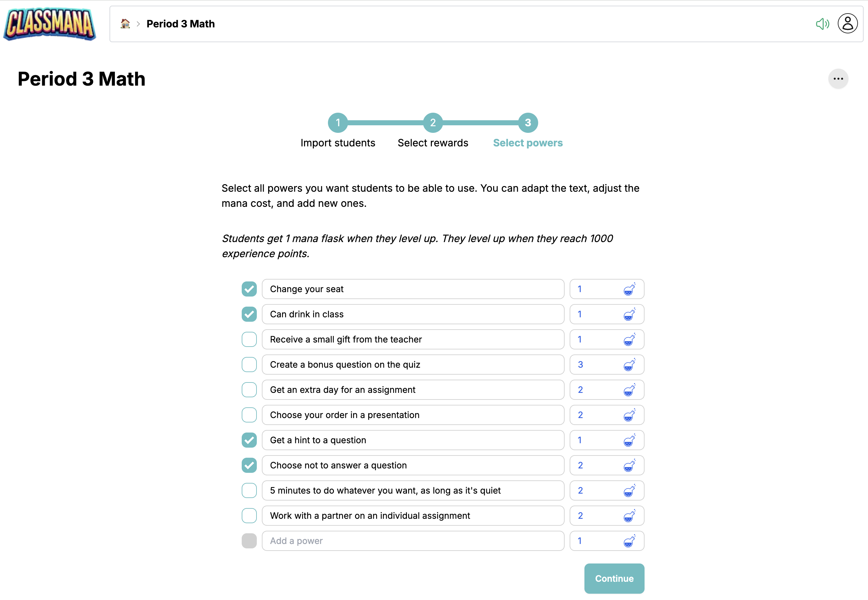
Task: Check Get an extra day for an assignment
Action: click(x=249, y=390)
